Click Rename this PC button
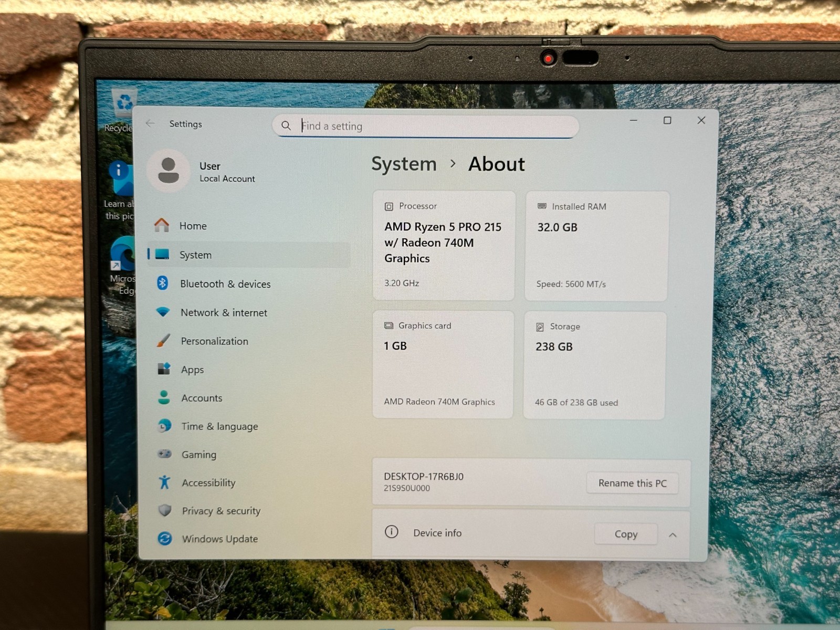Viewport: 840px width, 630px height. pyautogui.click(x=632, y=483)
